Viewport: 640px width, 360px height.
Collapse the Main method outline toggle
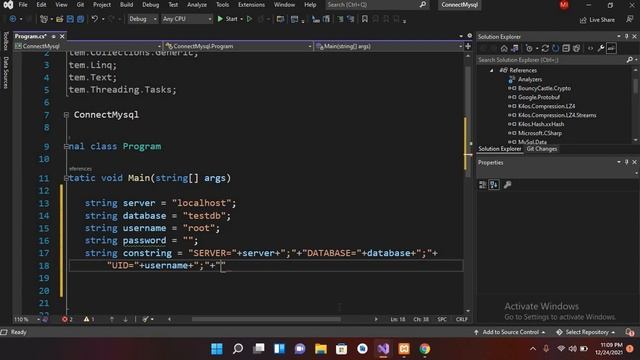pyautogui.click(x=66, y=178)
